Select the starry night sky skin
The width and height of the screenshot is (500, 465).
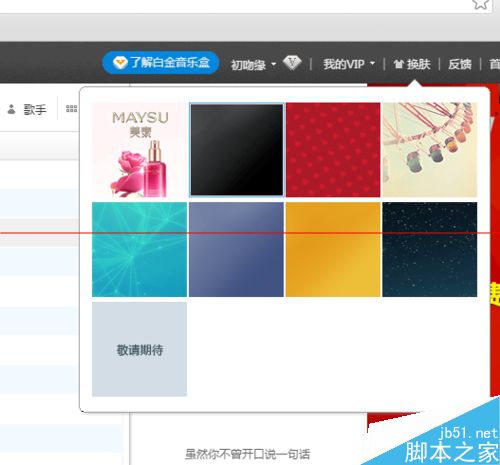430,249
